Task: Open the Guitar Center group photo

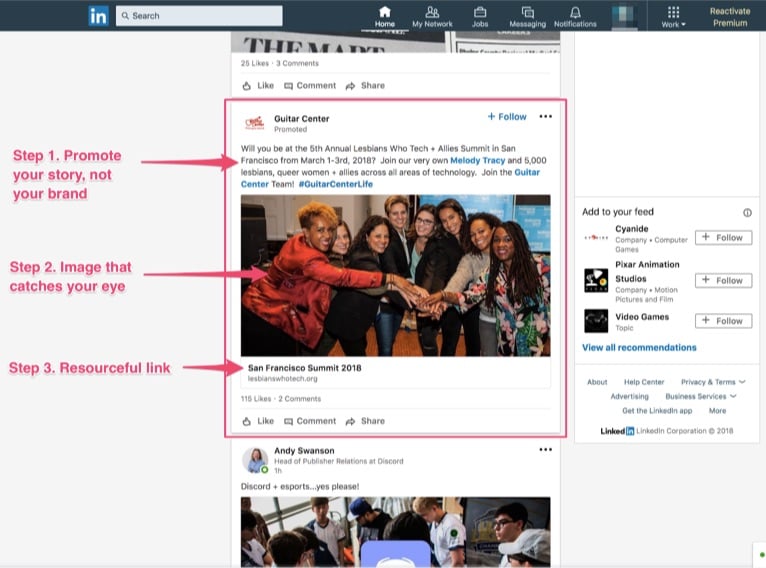Action: (395, 275)
